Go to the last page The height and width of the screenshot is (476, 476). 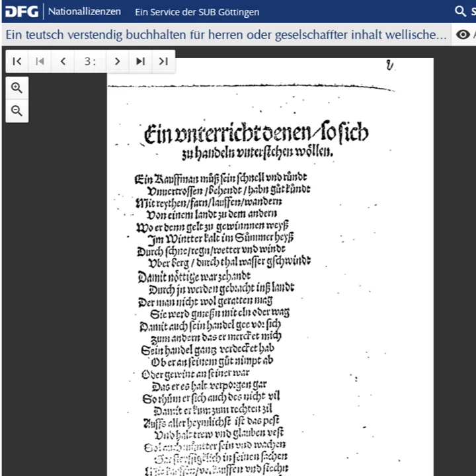point(163,61)
